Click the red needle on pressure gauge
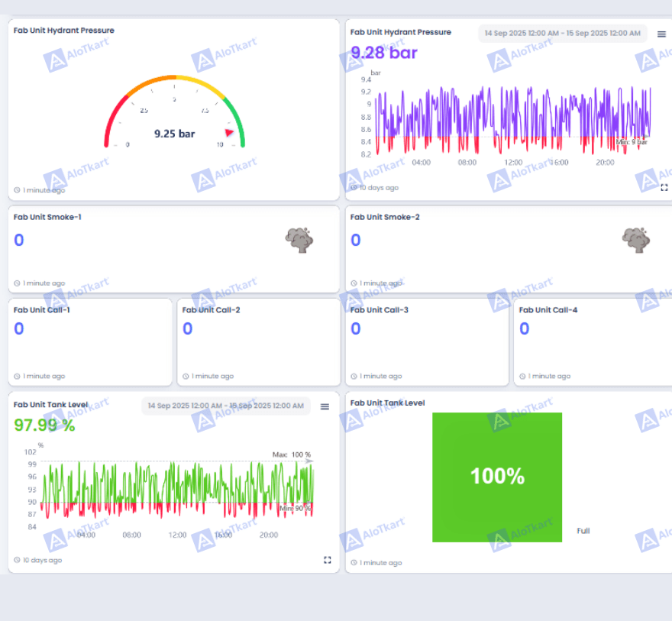The image size is (672, 621). point(229,132)
